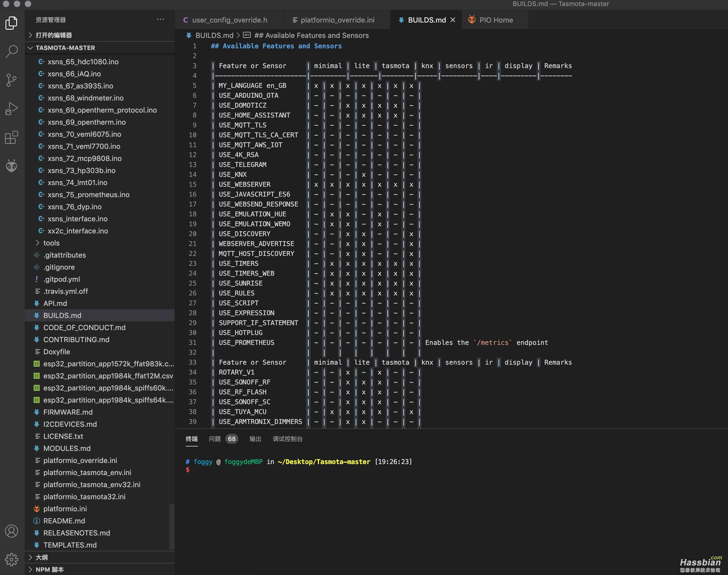Click the problems count badge 68

pos(232,439)
